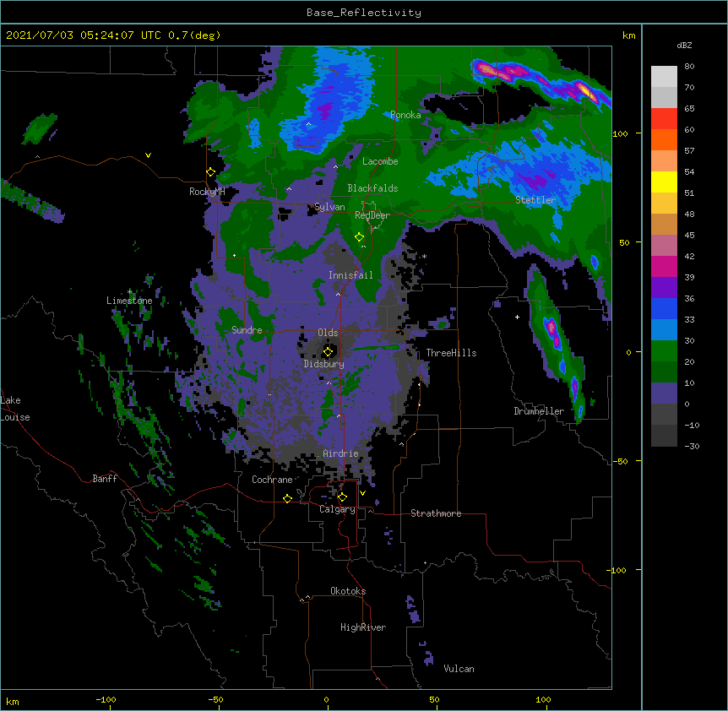The height and width of the screenshot is (711, 728).
Task: Click the 100 tick on the right axis
Action: (620, 133)
